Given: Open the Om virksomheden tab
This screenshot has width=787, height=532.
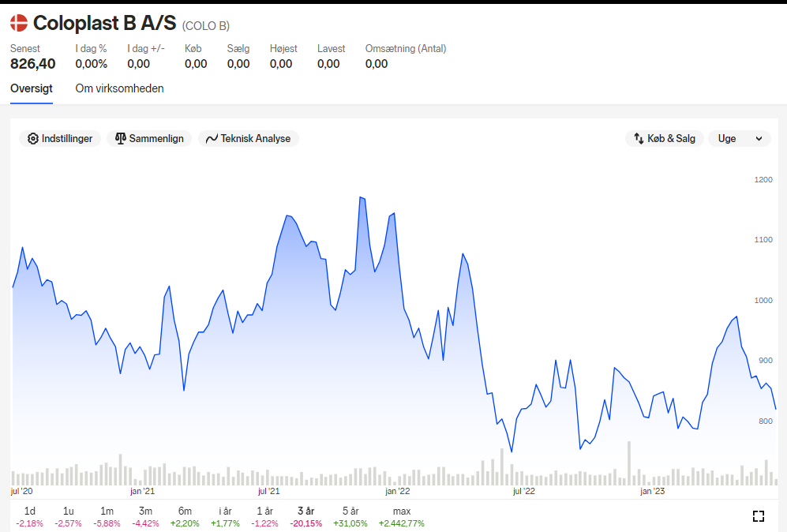Looking at the screenshot, I should [119, 88].
